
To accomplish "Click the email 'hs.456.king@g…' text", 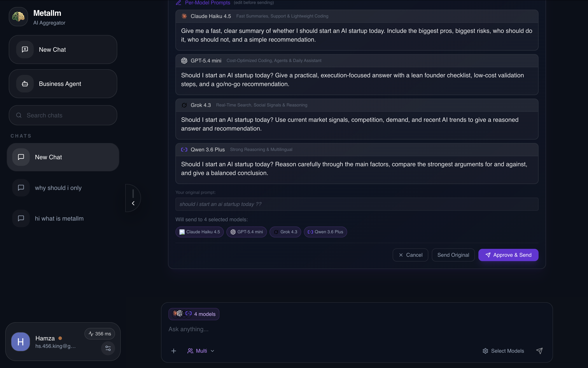I will (56, 346).
